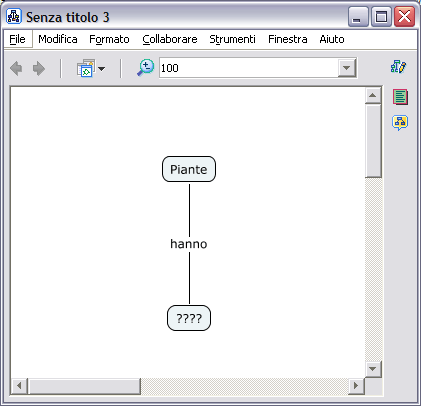Viewport: 421px width, 406px height.
Task: Open the concept map suggestions icon
Action: [x=400, y=123]
